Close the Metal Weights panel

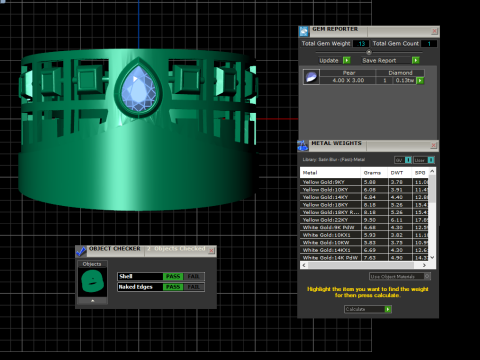tap(434, 145)
